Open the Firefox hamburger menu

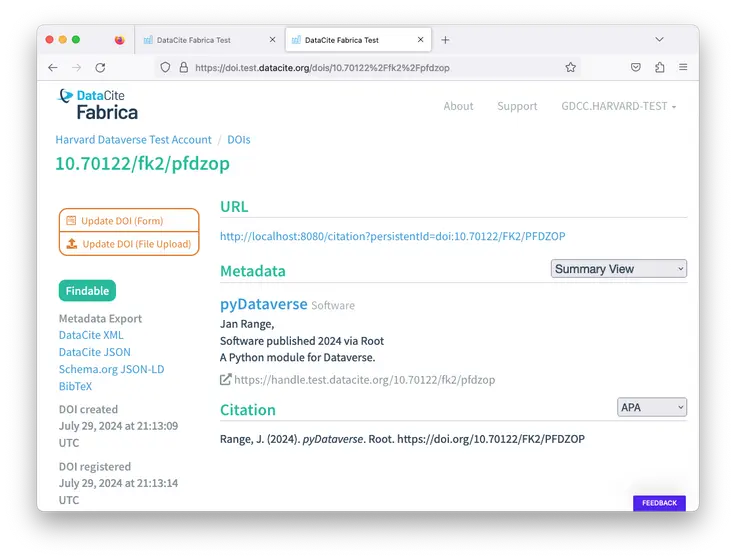coord(683,67)
